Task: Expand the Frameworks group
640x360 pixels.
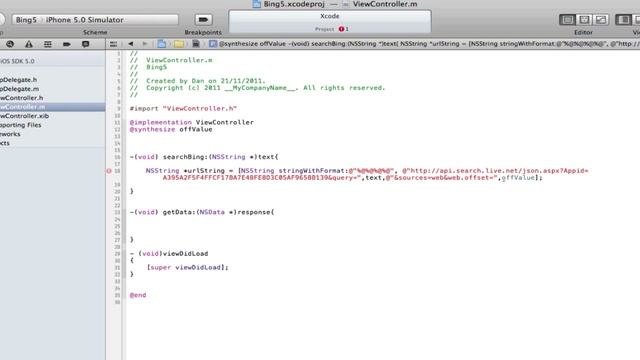Action: pos(10,134)
